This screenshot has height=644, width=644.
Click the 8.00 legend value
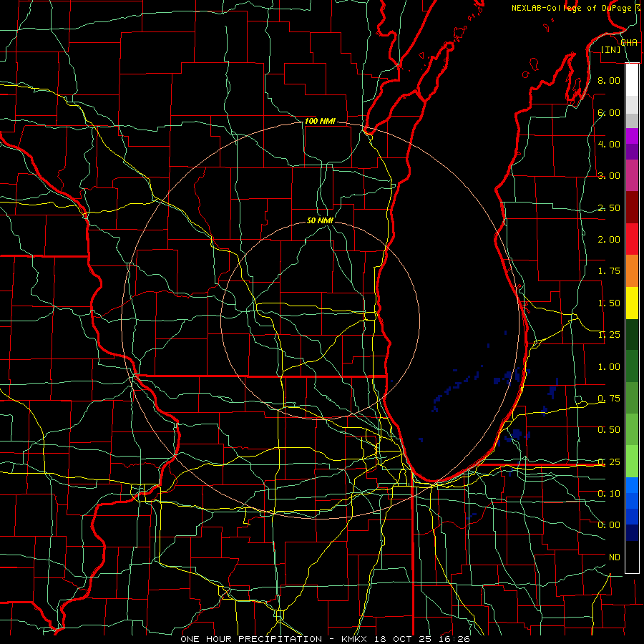[609, 80]
